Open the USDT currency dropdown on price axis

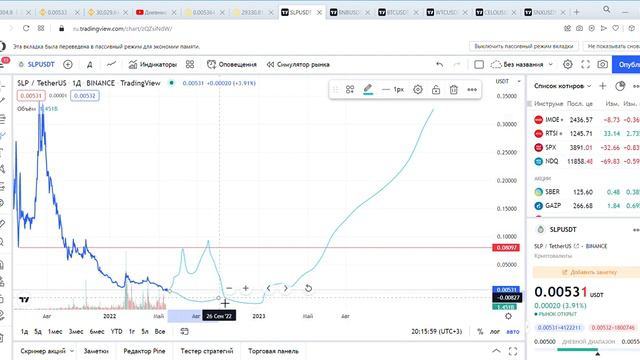[x=508, y=81]
